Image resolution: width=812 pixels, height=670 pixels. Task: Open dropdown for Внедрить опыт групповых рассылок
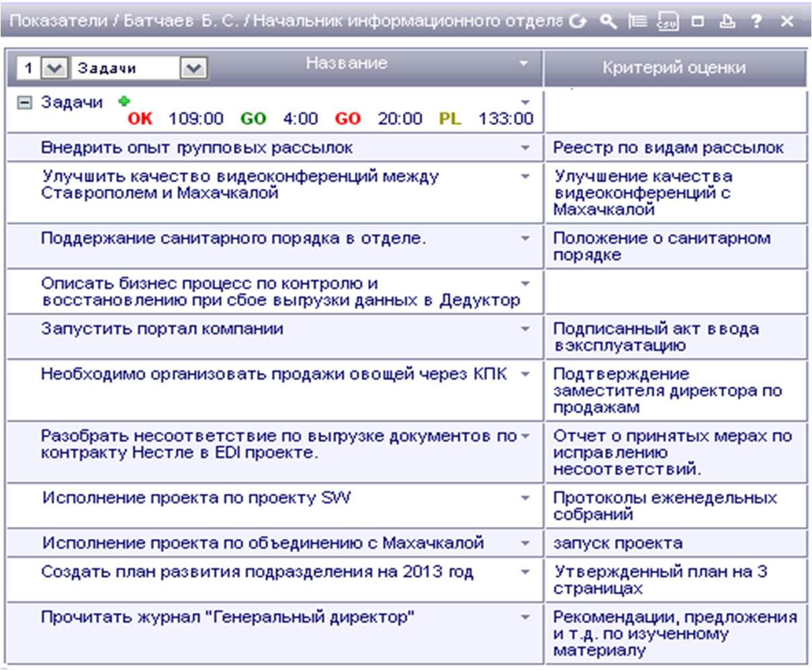(x=526, y=148)
